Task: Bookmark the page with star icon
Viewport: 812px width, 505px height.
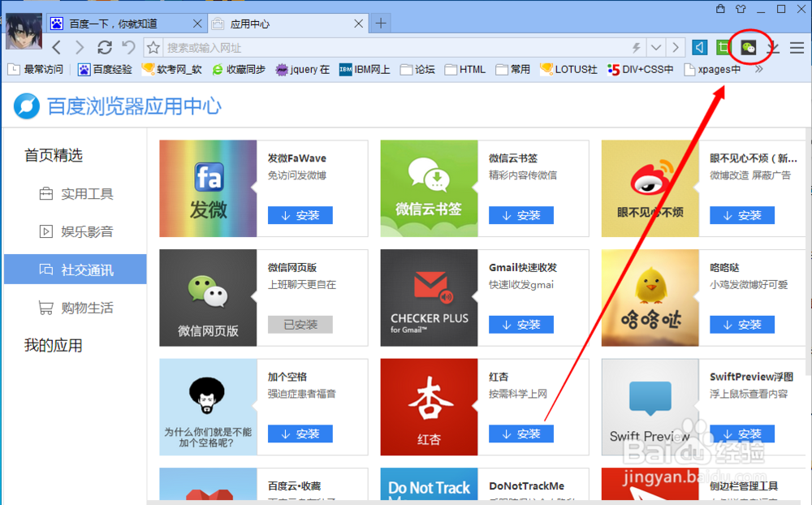Action: tap(153, 48)
